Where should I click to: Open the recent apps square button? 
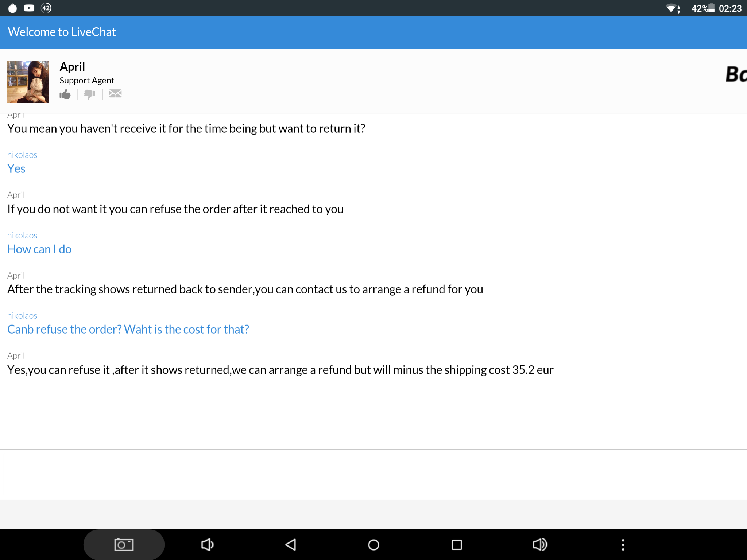(x=457, y=545)
